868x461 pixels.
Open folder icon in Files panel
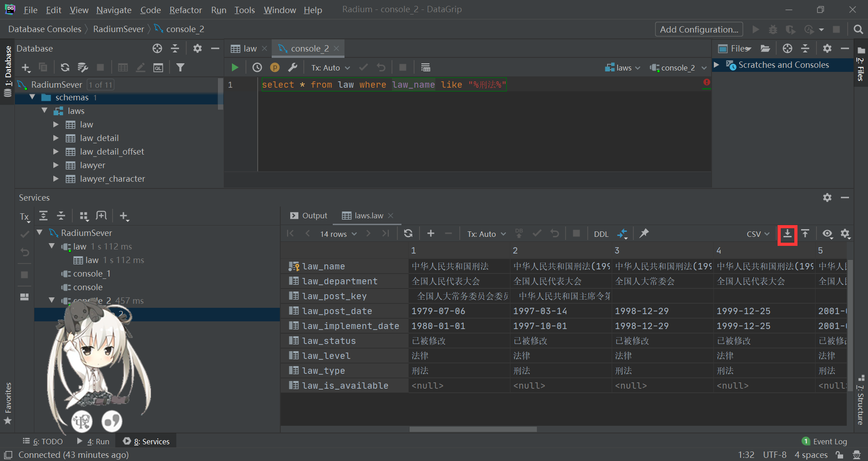point(765,48)
